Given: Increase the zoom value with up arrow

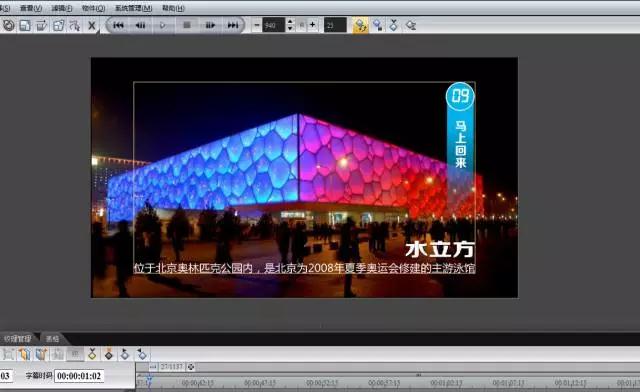Looking at the screenshot, I should (290, 22).
